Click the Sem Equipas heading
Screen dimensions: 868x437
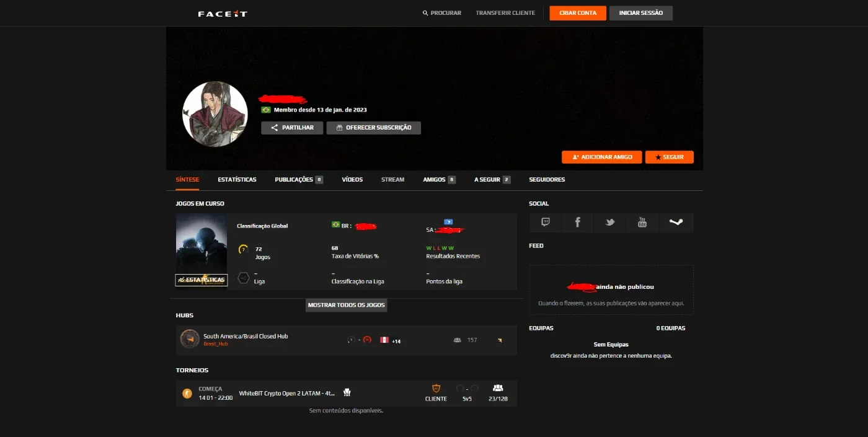611,344
